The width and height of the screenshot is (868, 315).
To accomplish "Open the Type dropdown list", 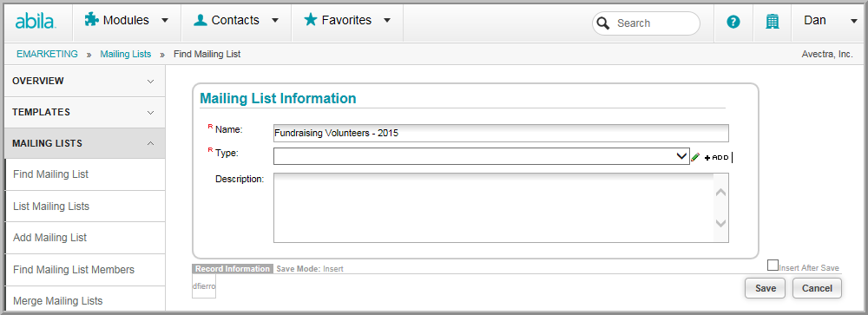I will coord(481,156).
